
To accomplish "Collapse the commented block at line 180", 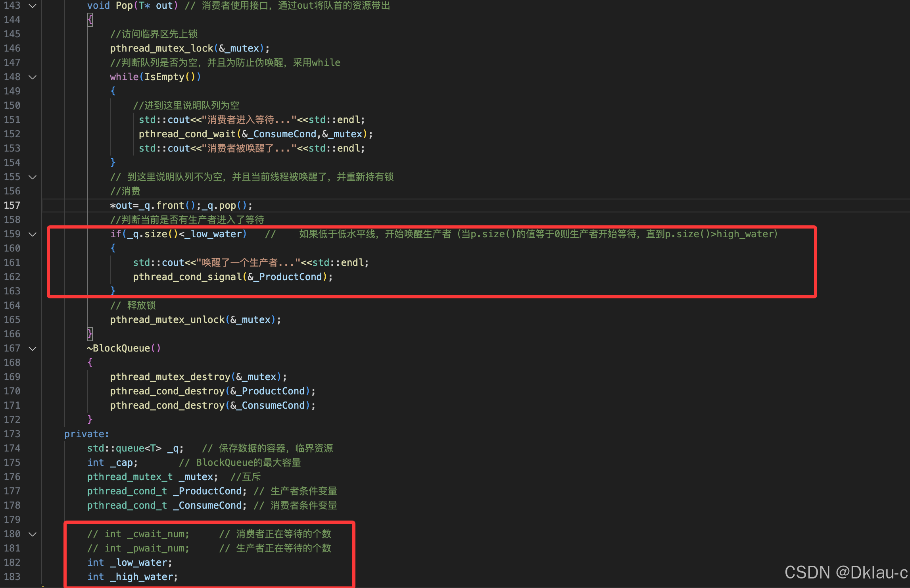I will tap(33, 534).
